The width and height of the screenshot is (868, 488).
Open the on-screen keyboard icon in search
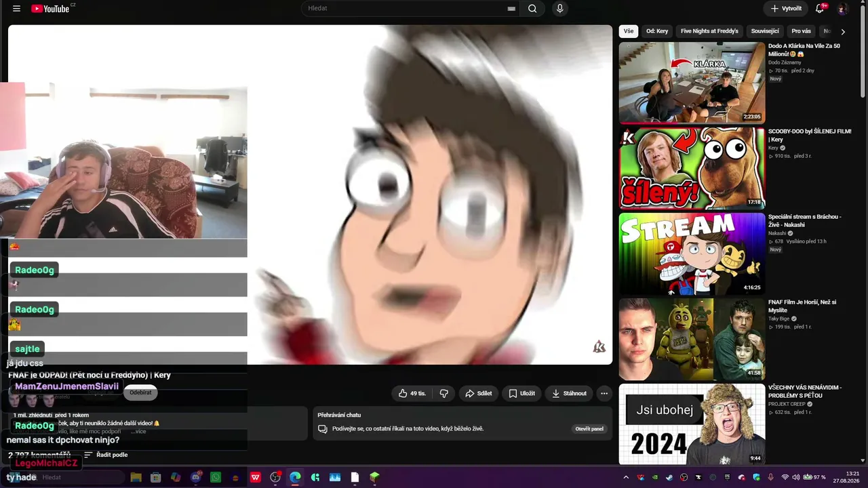point(511,9)
